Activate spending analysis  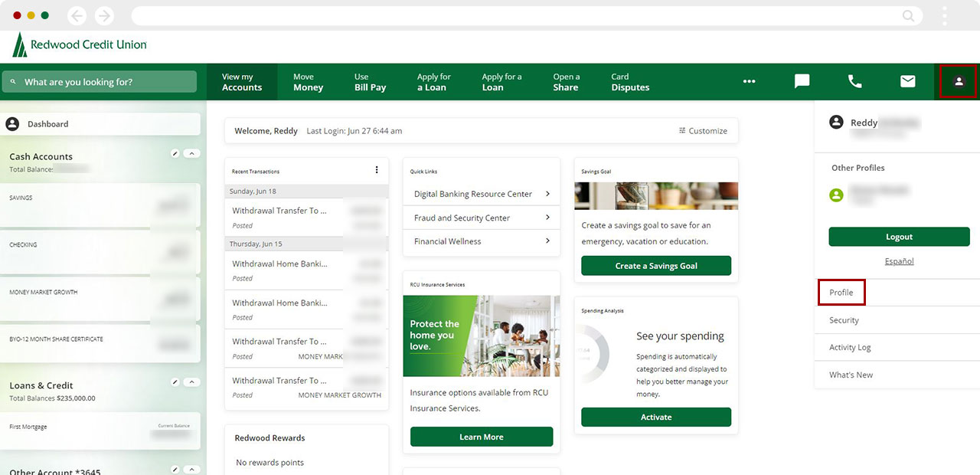tap(656, 417)
